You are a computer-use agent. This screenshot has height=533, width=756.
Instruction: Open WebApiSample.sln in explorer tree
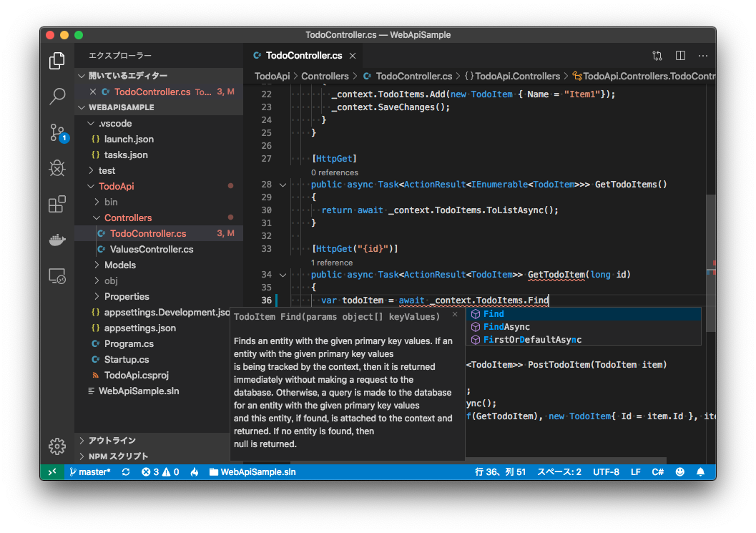(152, 391)
